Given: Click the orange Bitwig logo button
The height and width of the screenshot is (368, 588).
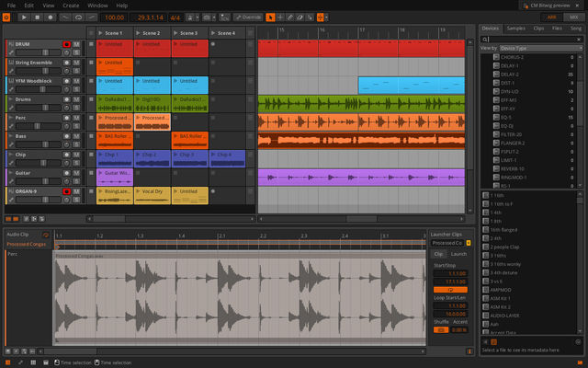Looking at the screenshot, I should point(6,17).
